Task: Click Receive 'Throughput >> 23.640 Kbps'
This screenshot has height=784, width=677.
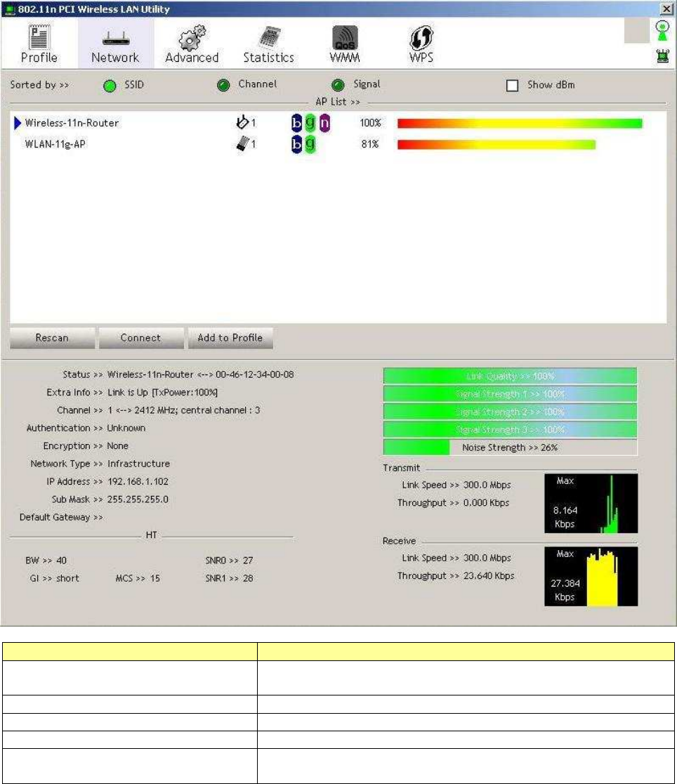Action: click(456, 576)
